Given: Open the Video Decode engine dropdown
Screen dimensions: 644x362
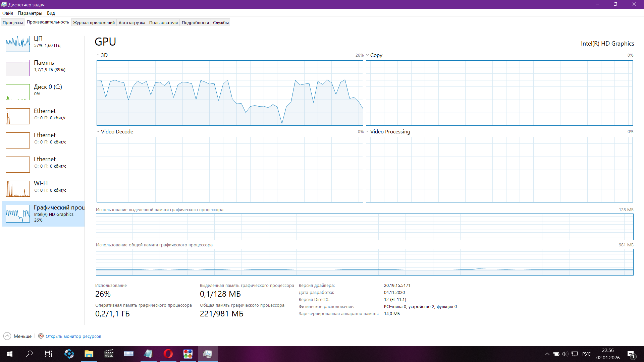Looking at the screenshot, I should (x=98, y=132).
